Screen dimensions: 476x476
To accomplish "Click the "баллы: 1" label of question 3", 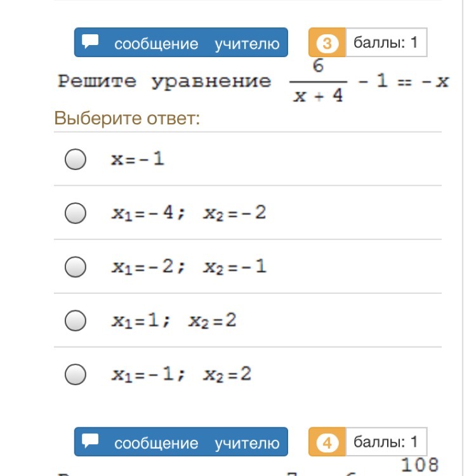I will tap(385, 43).
